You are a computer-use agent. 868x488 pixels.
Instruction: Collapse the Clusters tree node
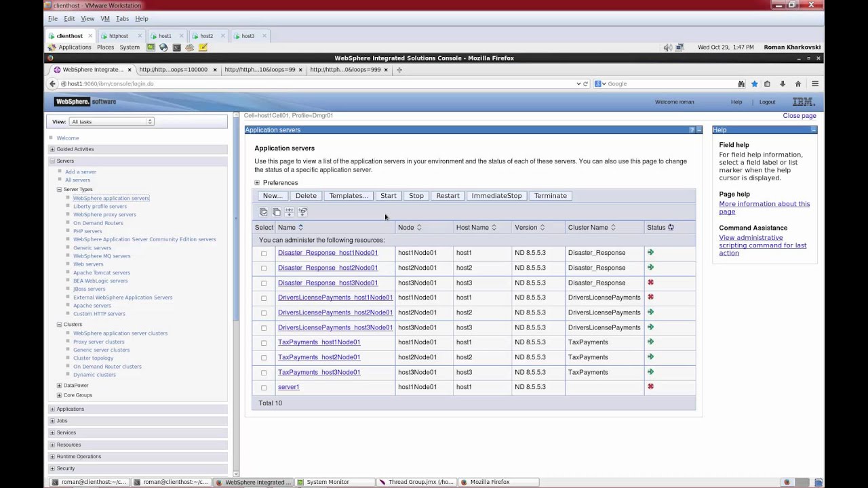click(59, 325)
